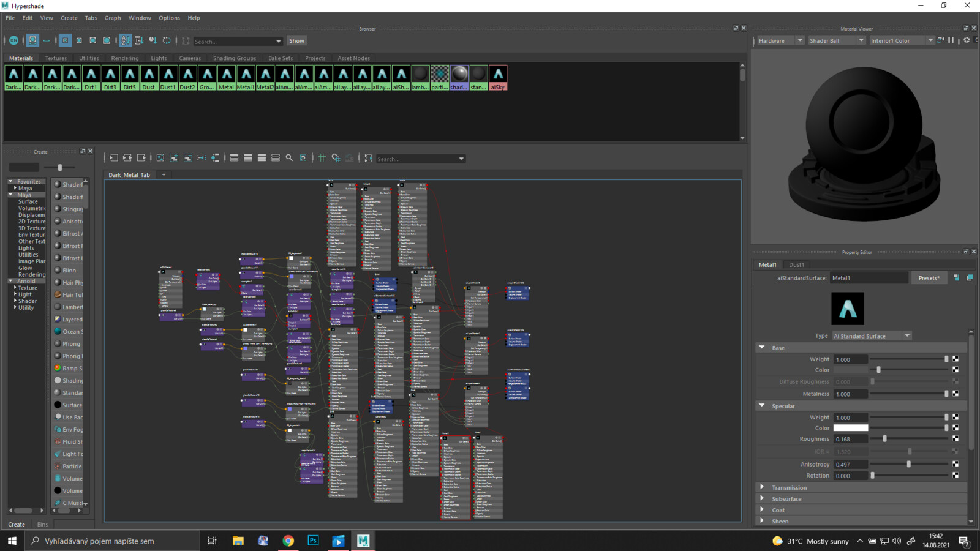Screen dimensions: 980x551
Task: Open the Presets button in Property Editor
Action: 929,278
